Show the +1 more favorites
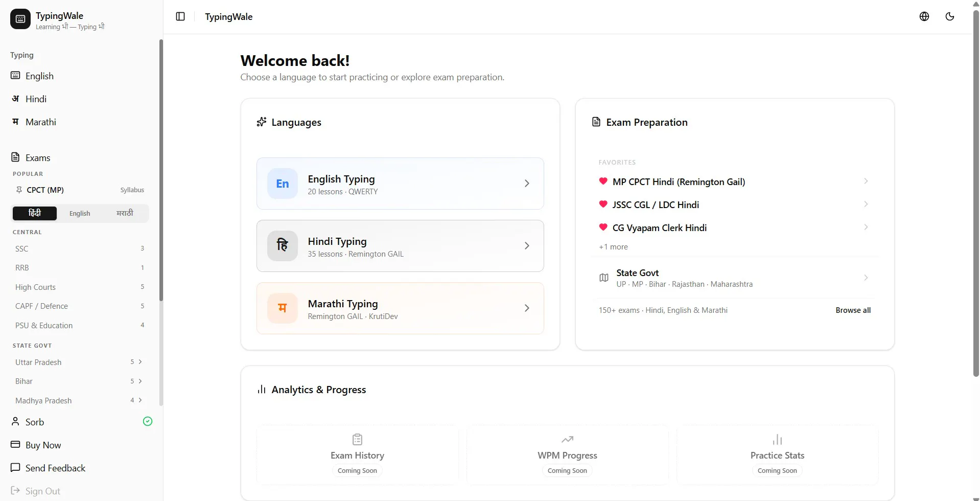Viewport: 980px width, 501px height. point(613,246)
